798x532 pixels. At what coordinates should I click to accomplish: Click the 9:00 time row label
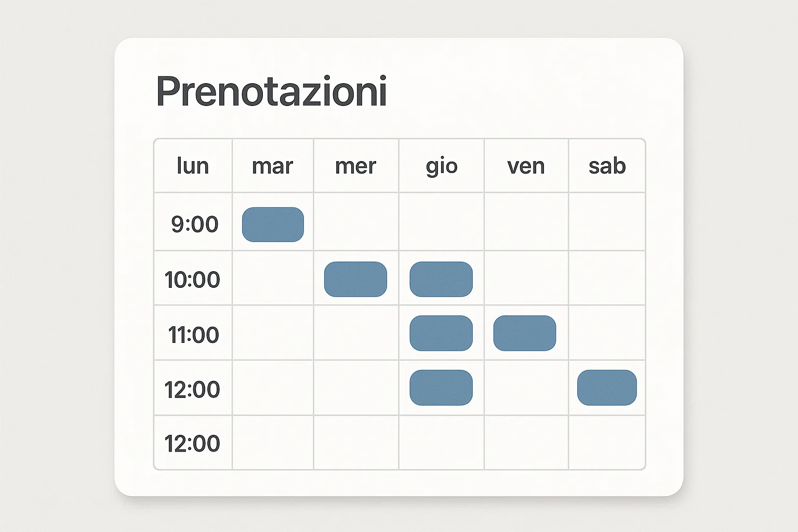point(194,224)
